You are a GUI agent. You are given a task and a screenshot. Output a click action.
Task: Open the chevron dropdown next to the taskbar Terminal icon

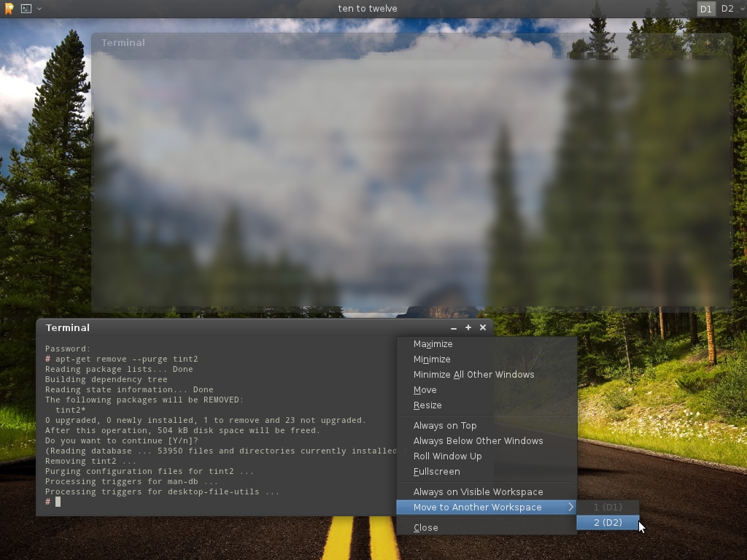[x=39, y=9]
